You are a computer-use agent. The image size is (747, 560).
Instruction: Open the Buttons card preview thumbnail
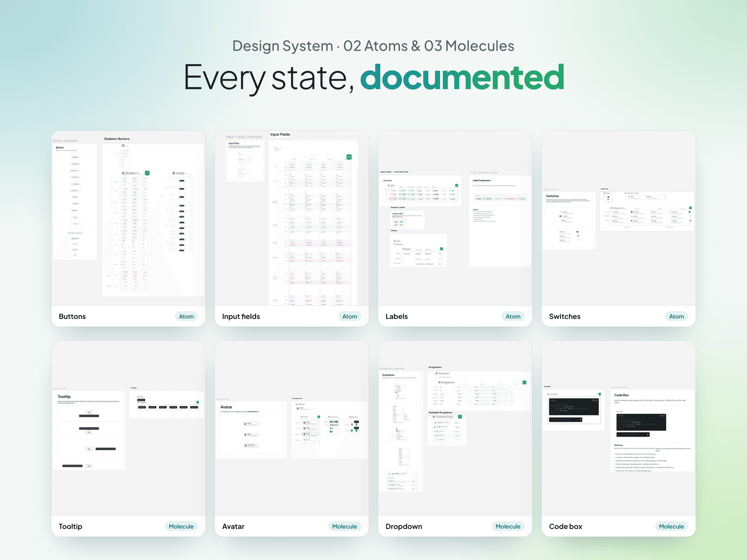128,218
